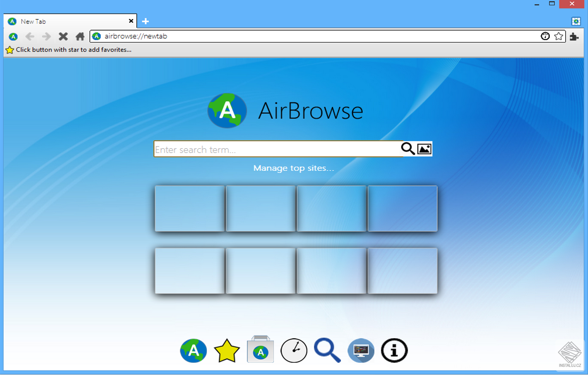Open a new tab with the plus button

click(x=145, y=21)
